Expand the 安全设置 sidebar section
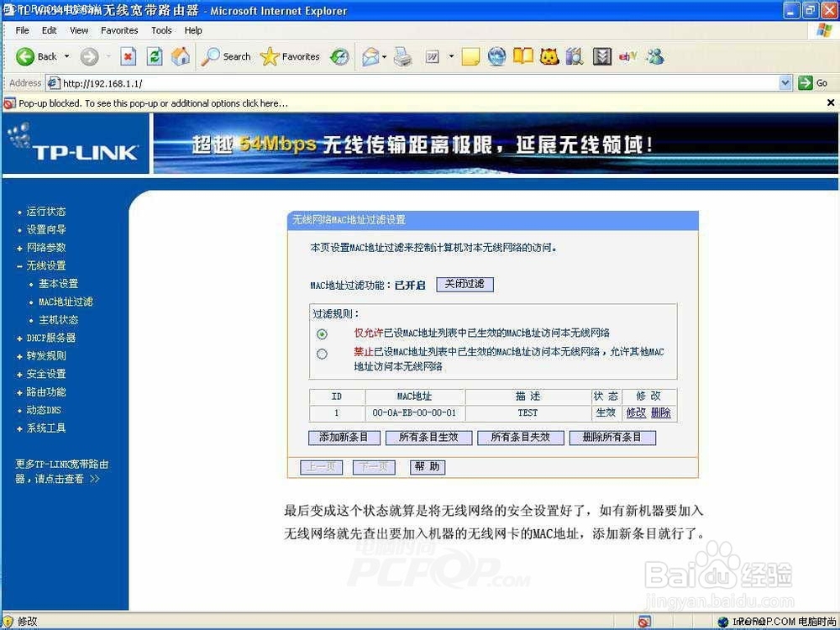This screenshot has width=840, height=630. point(20,375)
